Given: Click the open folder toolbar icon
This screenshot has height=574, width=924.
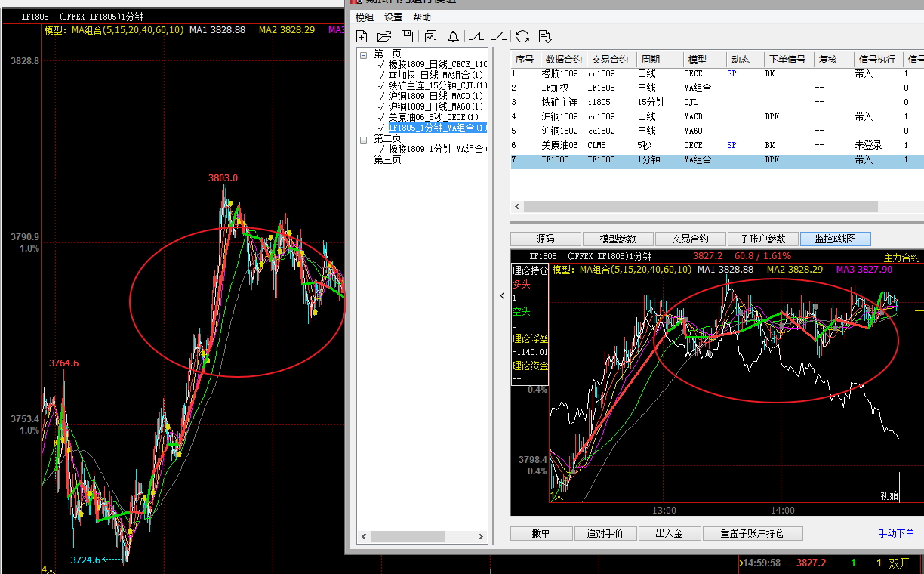Looking at the screenshot, I should (384, 36).
